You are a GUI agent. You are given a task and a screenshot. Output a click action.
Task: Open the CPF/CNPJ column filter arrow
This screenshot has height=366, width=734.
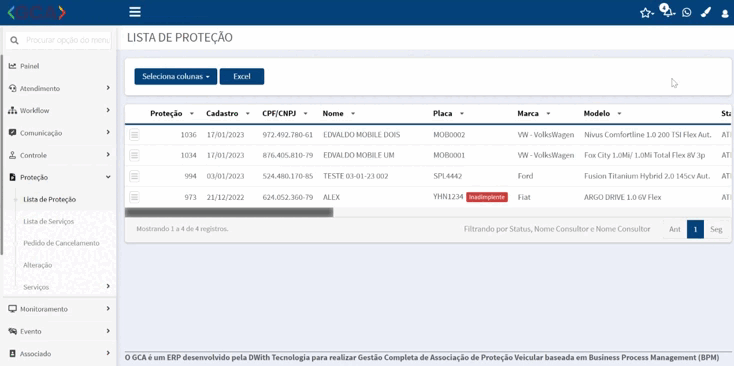pyautogui.click(x=305, y=114)
